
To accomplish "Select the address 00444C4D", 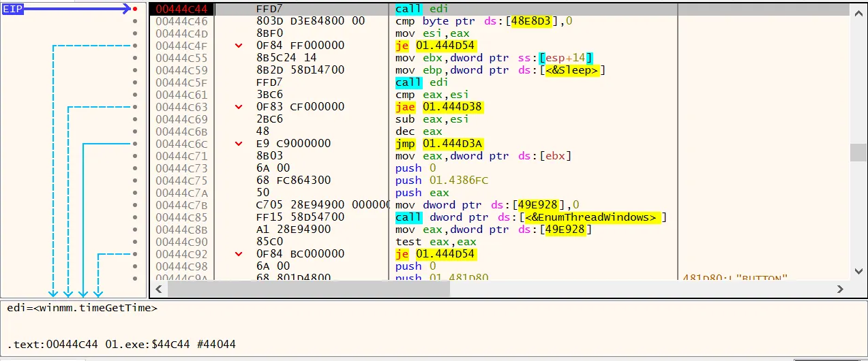I will (x=181, y=33).
